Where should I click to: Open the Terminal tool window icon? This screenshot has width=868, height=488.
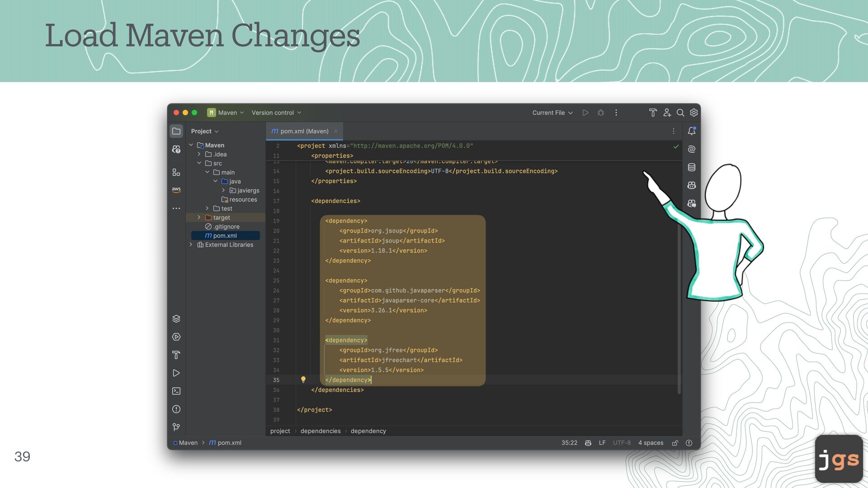coord(176,391)
